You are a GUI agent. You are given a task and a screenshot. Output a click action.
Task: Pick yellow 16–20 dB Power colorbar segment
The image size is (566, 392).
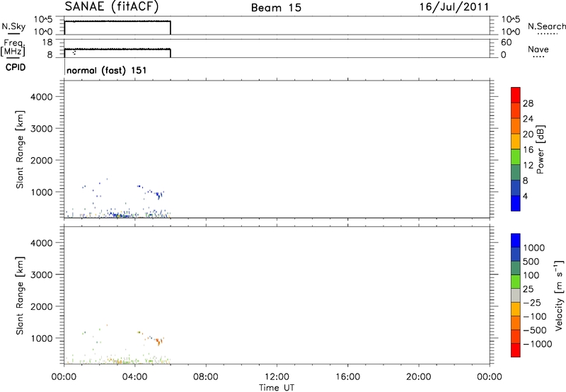[516, 141]
